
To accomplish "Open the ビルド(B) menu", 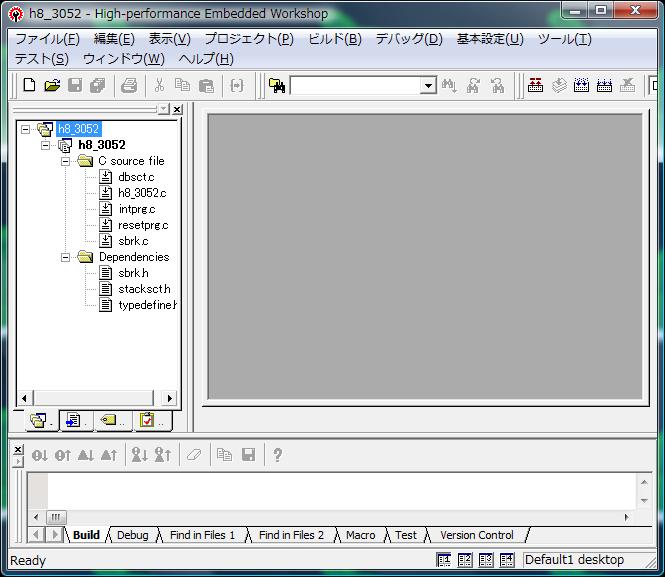I will (334, 39).
